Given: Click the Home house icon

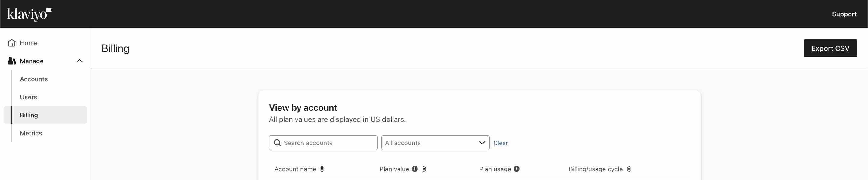Looking at the screenshot, I should tap(12, 43).
